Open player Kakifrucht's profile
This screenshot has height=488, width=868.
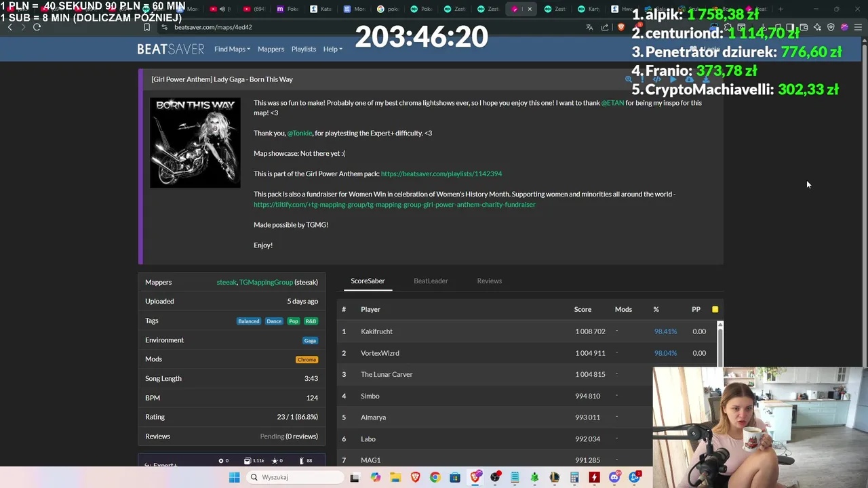[376, 331]
